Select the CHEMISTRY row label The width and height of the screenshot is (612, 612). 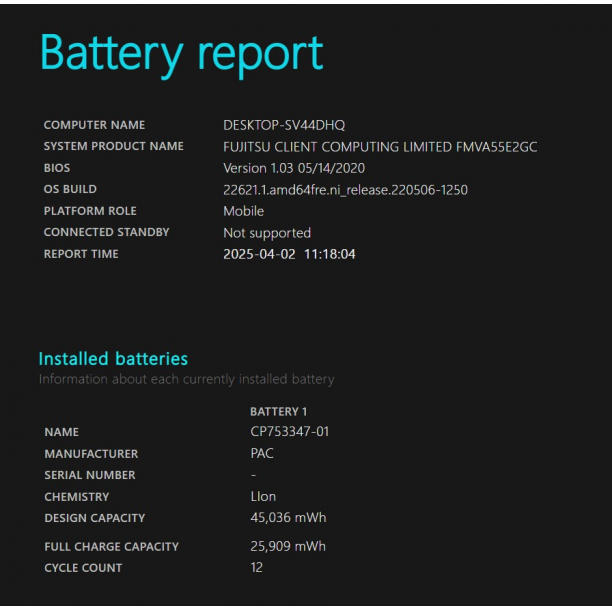click(x=77, y=497)
